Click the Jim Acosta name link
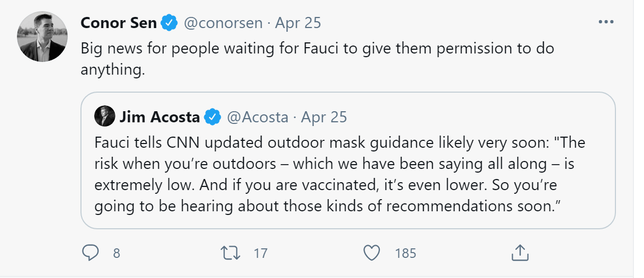This screenshot has height=278, width=644. click(x=160, y=117)
